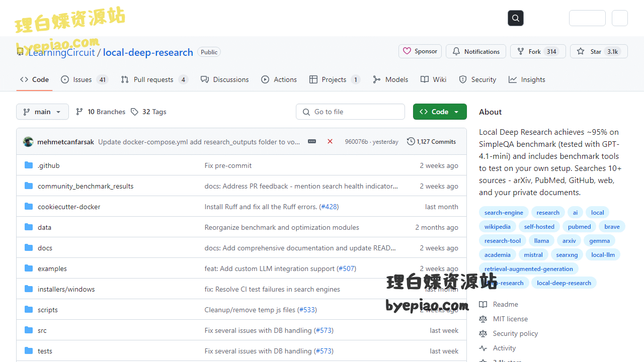Star the repository

click(599, 51)
